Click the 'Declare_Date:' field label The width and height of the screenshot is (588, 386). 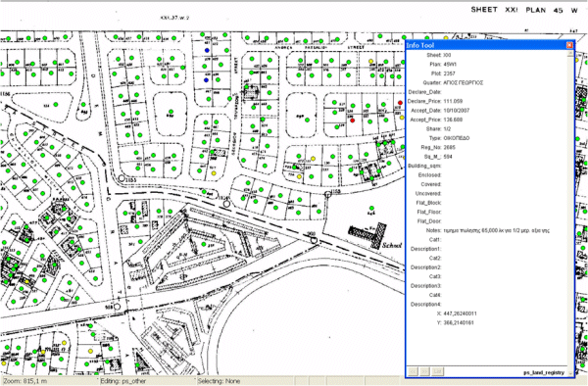point(424,92)
